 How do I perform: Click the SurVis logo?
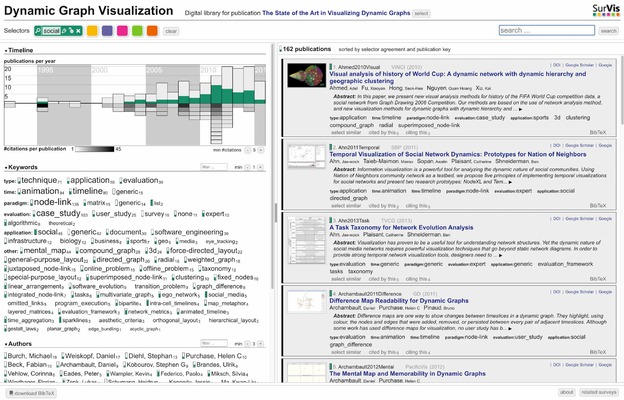click(x=606, y=10)
